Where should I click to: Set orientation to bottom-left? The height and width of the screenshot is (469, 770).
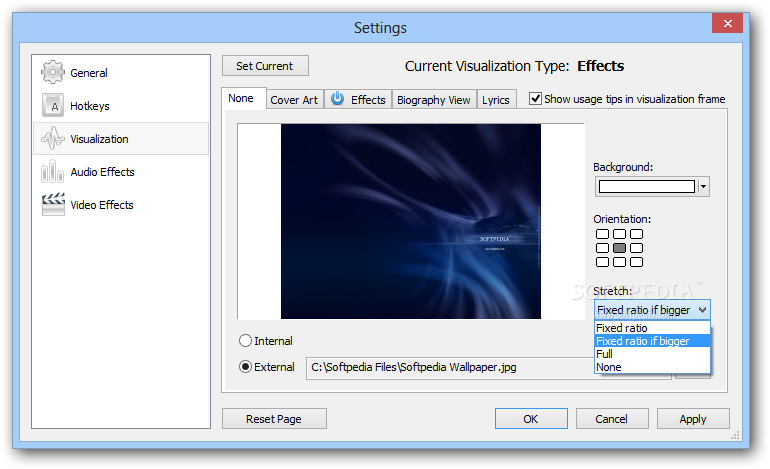(602, 262)
